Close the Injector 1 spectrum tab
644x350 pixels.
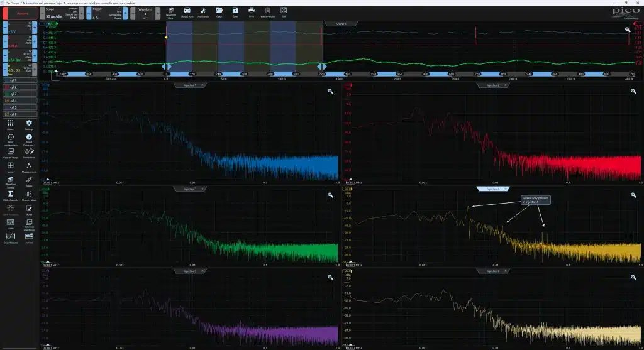coord(203,85)
